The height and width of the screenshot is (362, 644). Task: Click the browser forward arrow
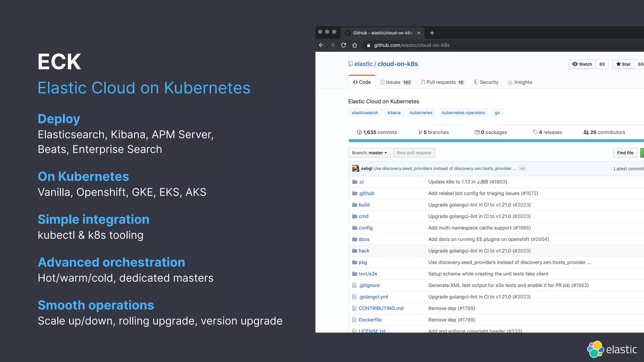point(332,45)
